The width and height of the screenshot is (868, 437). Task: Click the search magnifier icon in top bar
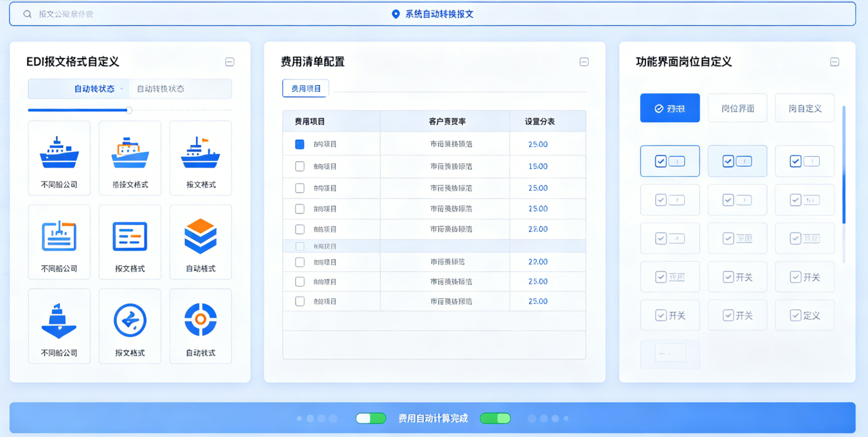click(27, 14)
